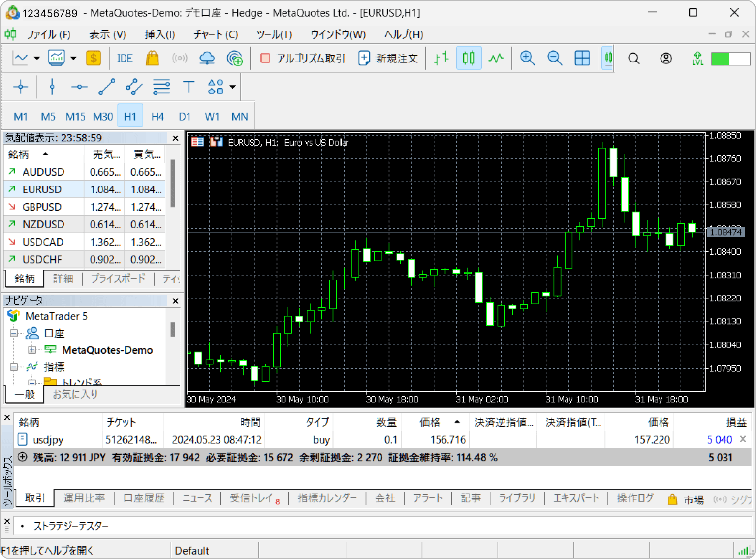Switch to プライスボード tab
Screen dimensions: 756x559
pyautogui.click(x=118, y=279)
